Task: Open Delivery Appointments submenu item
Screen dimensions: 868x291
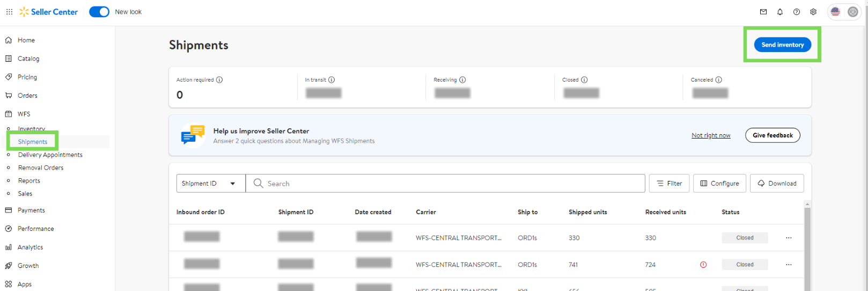Action: coord(50,155)
